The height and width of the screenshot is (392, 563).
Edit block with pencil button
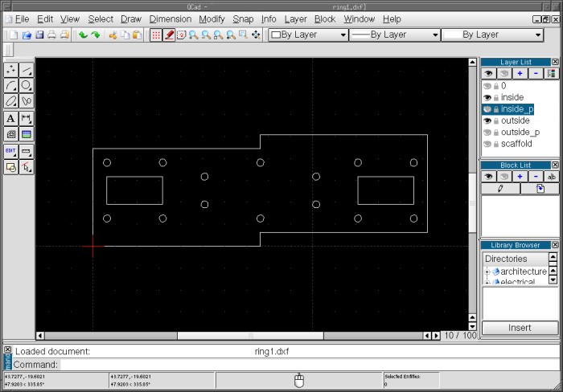click(500, 188)
